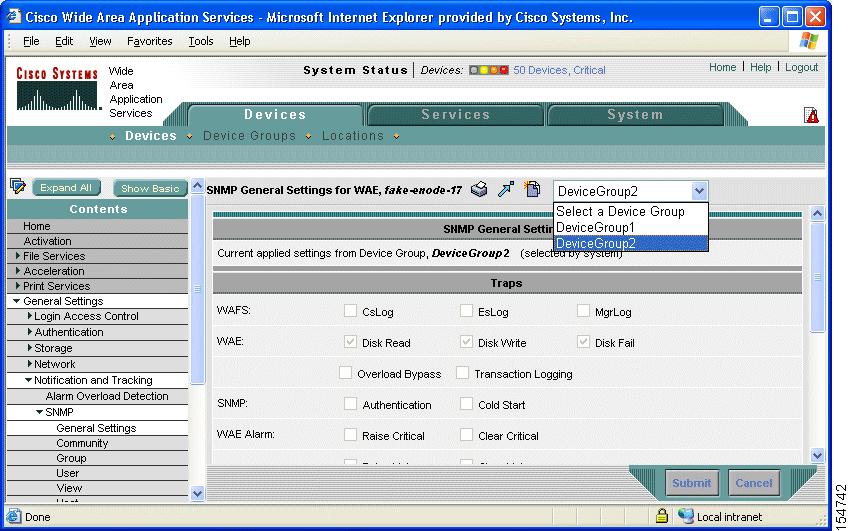This screenshot has height=531, width=849.
Task: Click the print icon beside the SNMP title
Action: tap(479, 190)
